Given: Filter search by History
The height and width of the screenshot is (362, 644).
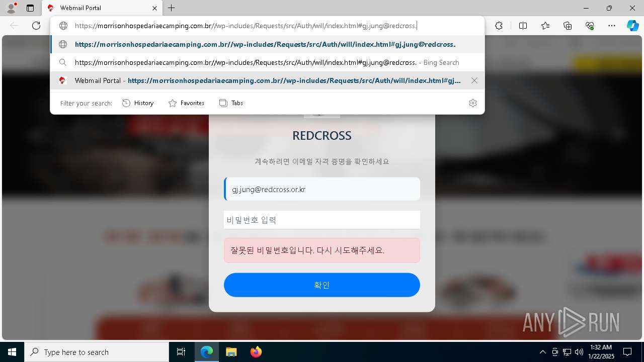Looking at the screenshot, I should click(x=138, y=103).
